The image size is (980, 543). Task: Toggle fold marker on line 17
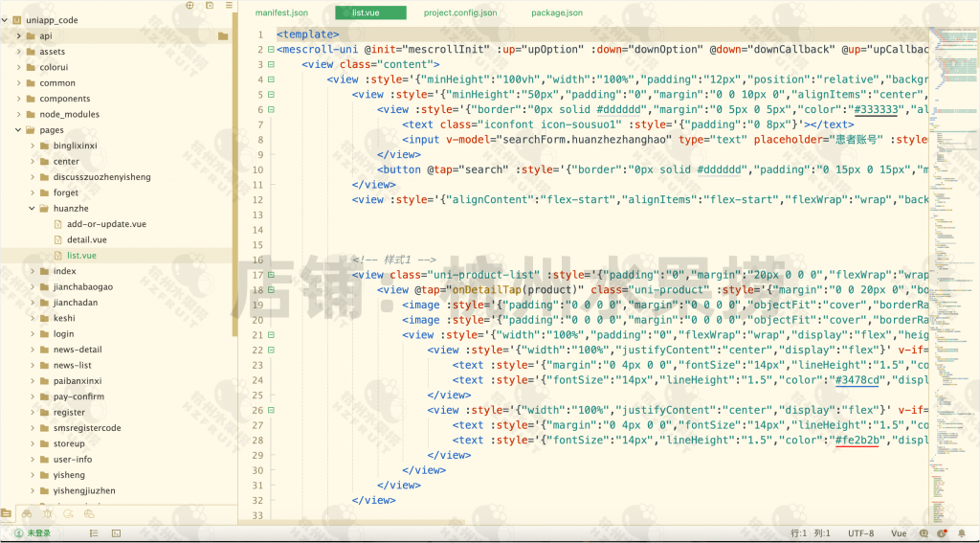[x=271, y=275]
